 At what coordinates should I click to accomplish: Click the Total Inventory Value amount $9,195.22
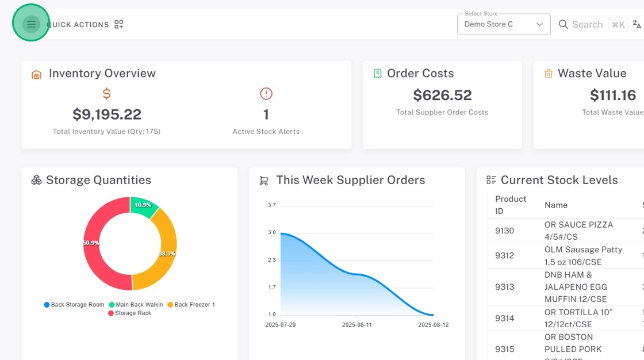tap(107, 114)
